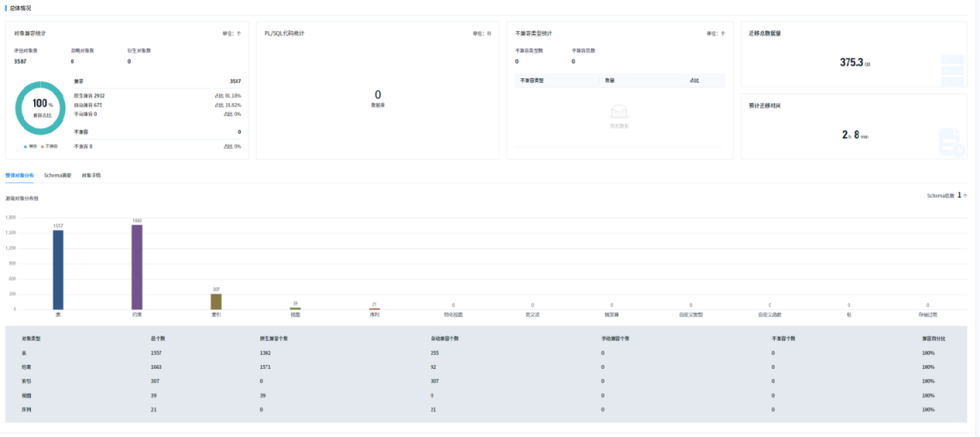Select the 整体对象分布 tab
The image size is (980, 437).
click(x=19, y=175)
